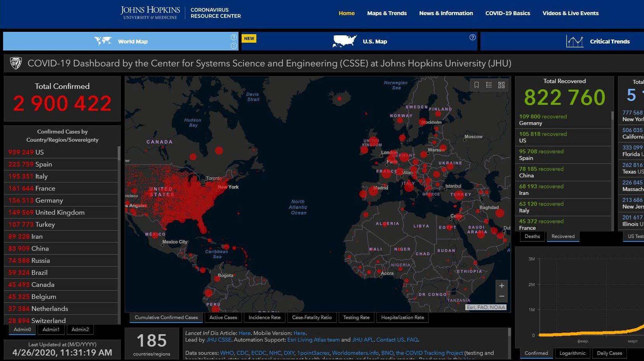
Task: Select Germany in confirmed cases list
Action: (x=61, y=200)
